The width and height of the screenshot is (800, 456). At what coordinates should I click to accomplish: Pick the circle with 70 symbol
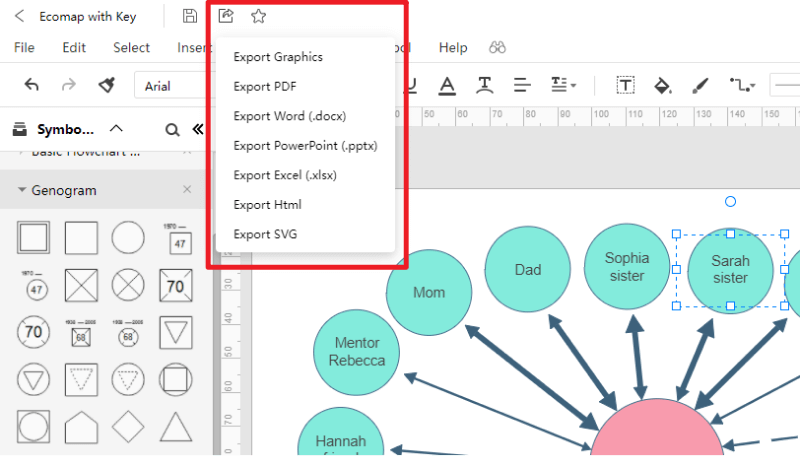point(33,332)
